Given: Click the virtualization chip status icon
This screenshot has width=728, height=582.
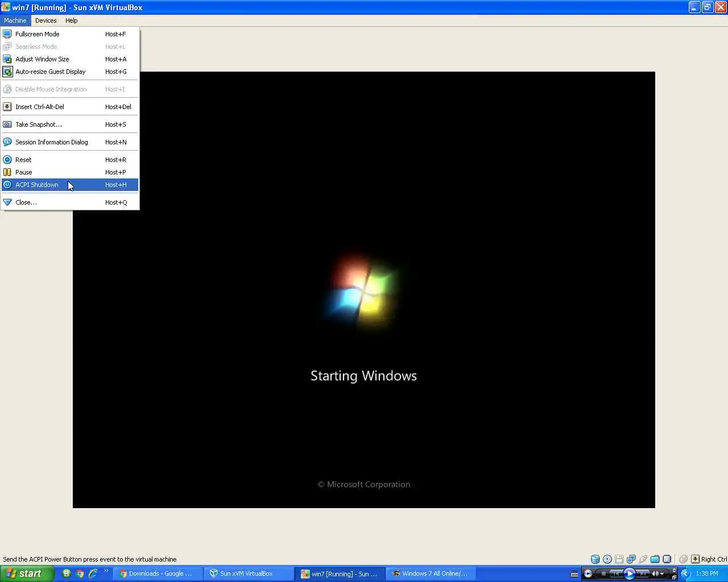Looking at the screenshot, I should click(x=667, y=559).
